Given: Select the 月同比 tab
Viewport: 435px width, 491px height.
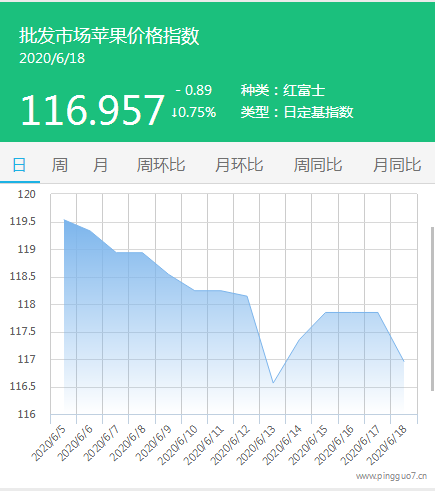Looking at the screenshot, I should click(x=397, y=165).
